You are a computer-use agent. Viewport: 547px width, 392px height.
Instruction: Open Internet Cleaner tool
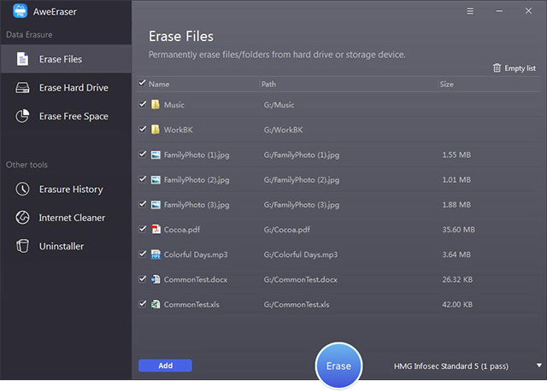[x=67, y=218]
